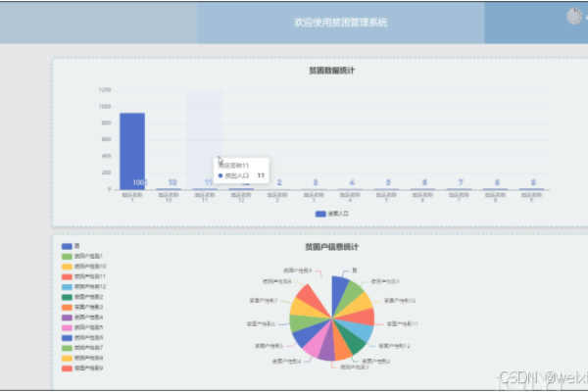This screenshot has height=392, width=588.
Task: Click x-axis label 地区名称2
Action: [277, 197]
